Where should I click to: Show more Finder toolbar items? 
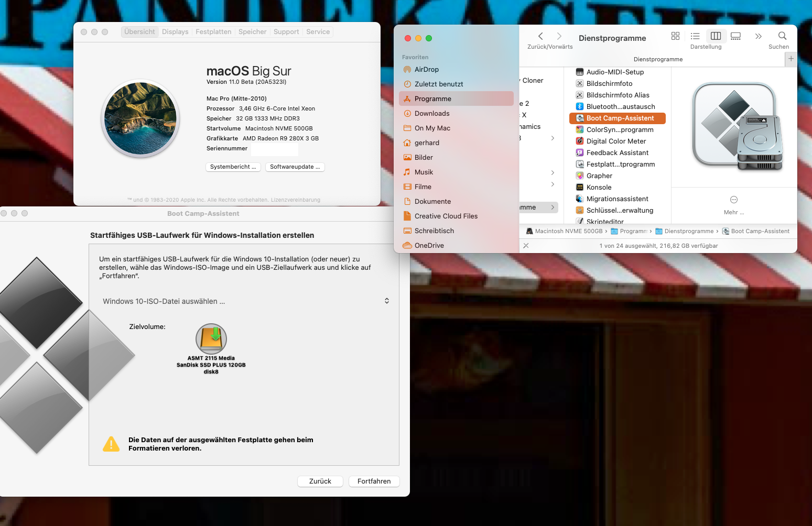pos(758,36)
